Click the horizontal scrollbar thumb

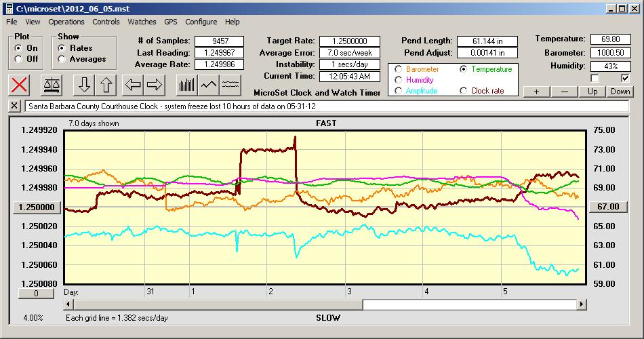[x=218, y=304]
